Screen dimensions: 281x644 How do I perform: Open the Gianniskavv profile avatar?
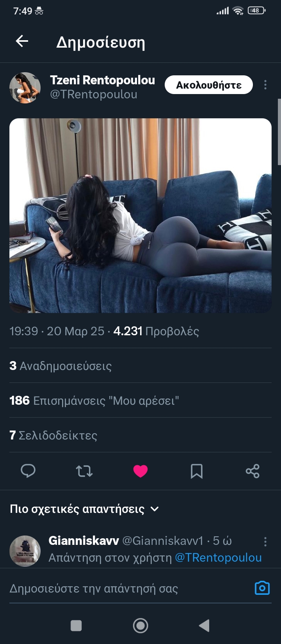(x=25, y=551)
